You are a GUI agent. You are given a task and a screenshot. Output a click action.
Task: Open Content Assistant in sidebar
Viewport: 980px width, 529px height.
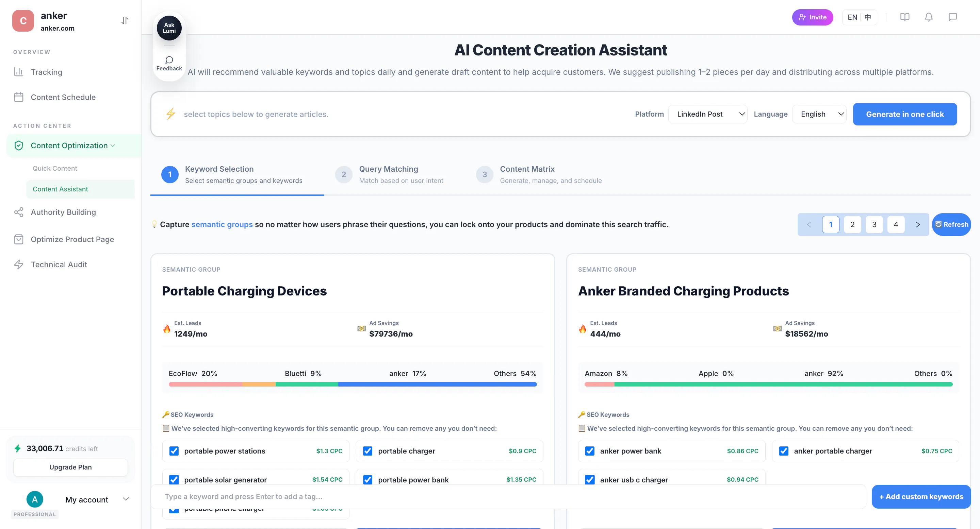pyautogui.click(x=80, y=189)
